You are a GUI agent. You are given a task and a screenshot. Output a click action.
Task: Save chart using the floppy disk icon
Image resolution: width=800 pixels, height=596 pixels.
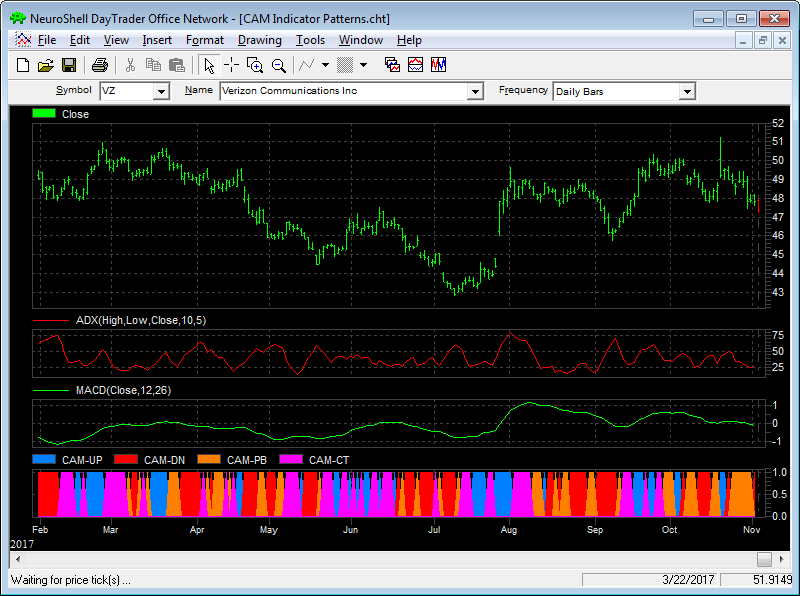[69, 65]
